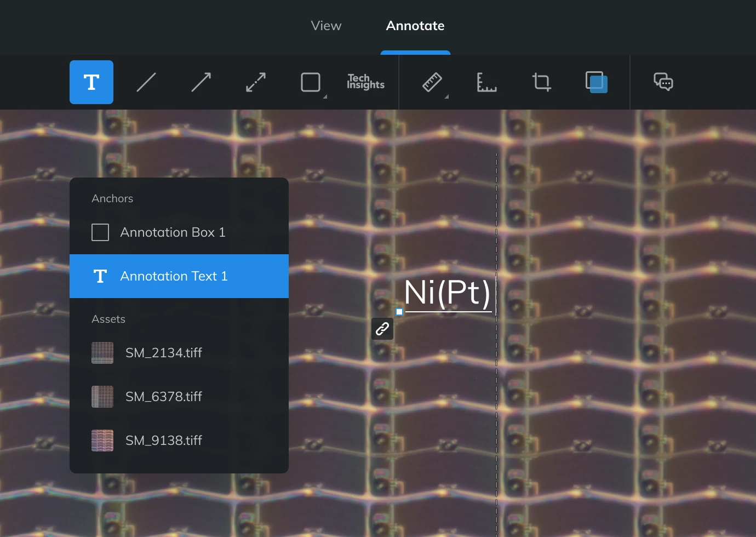Select the double-headed dashed arrow tool

point(256,82)
